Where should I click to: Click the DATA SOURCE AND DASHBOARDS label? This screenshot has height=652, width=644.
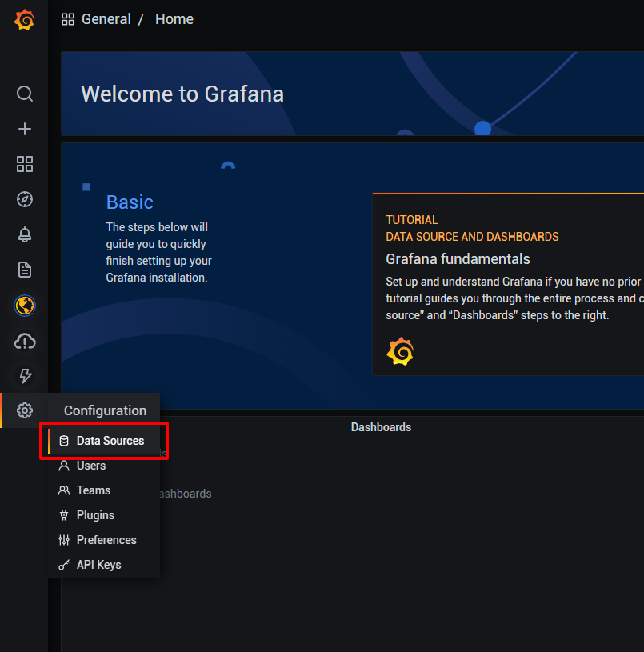tap(472, 237)
